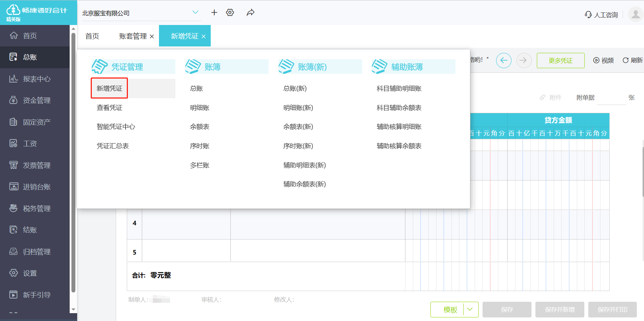
Task: Select 查看凭证 menu entry
Action: click(109, 107)
